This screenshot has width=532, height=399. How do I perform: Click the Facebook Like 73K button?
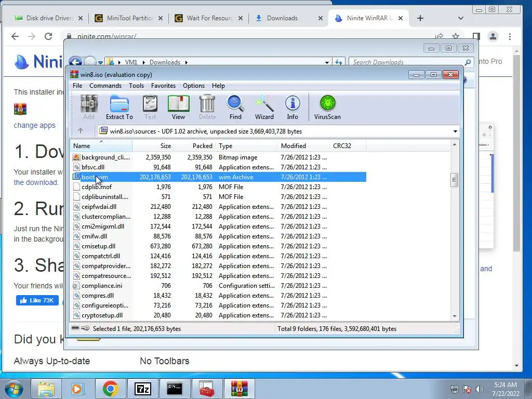pos(37,300)
